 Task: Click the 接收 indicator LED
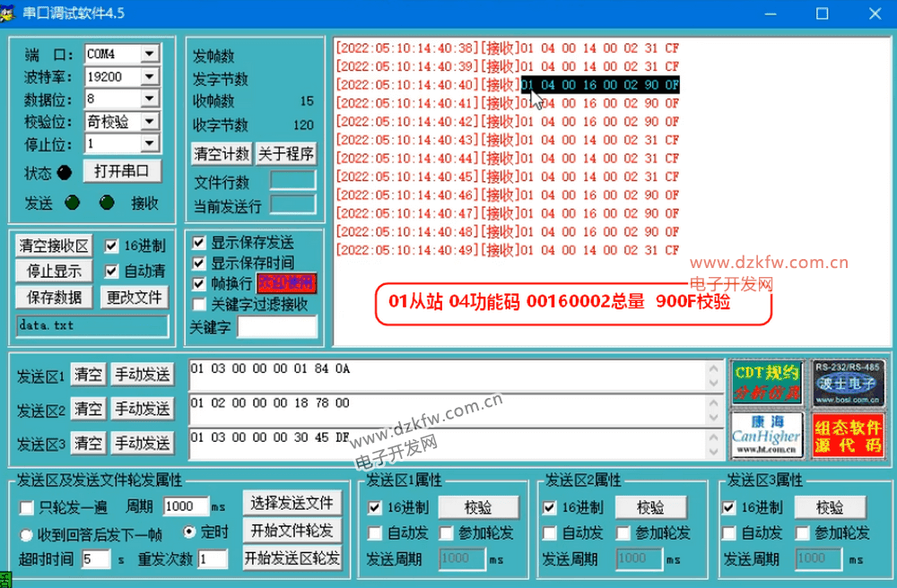click(x=107, y=203)
